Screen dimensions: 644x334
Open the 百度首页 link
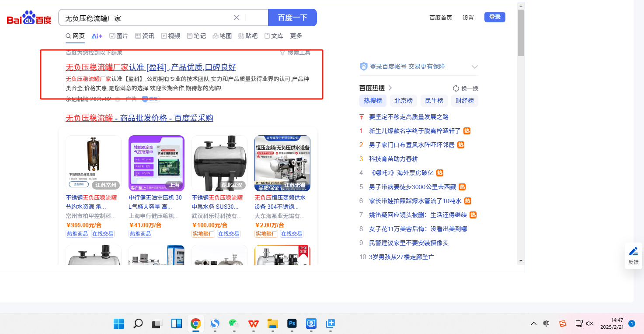click(441, 18)
